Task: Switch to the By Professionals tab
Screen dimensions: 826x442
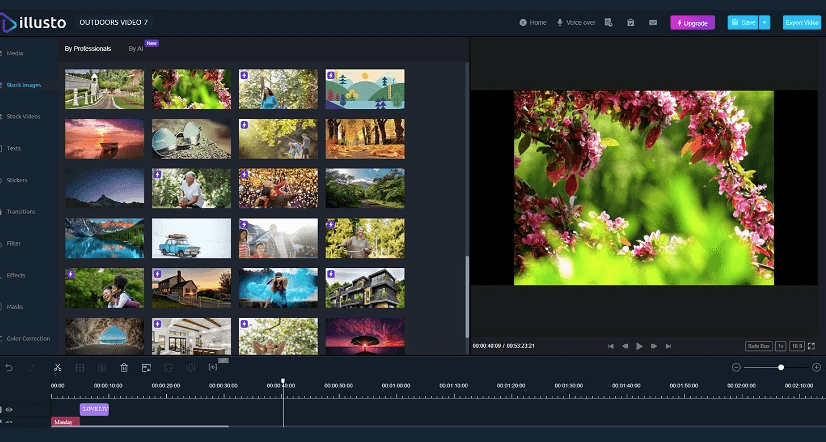Action: (x=88, y=48)
